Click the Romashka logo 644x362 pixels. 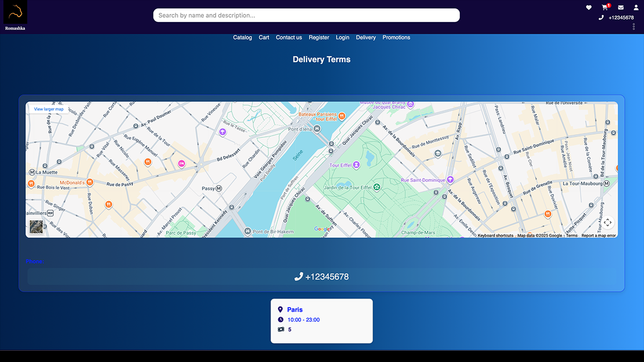pos(15,15)
